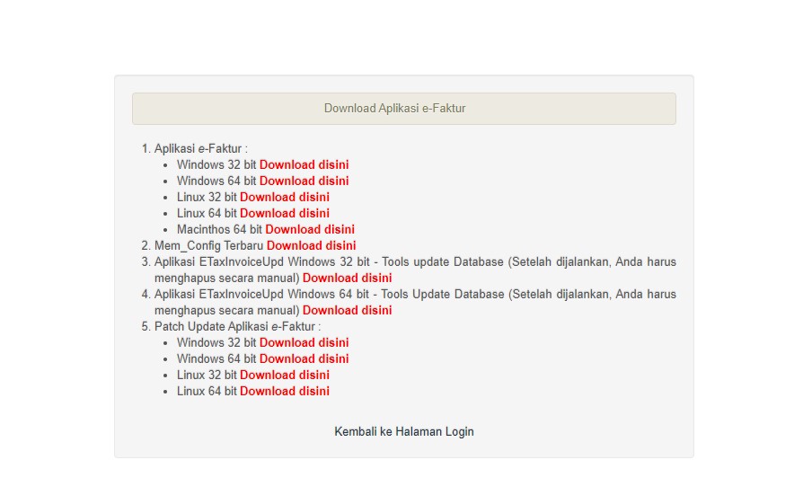Click 'Aplikasi ETaxInvoiceUpd Windows 32 bit' description text
Image resolution: width=812 pixels, height=504 pixels.
tap(260, 261)
